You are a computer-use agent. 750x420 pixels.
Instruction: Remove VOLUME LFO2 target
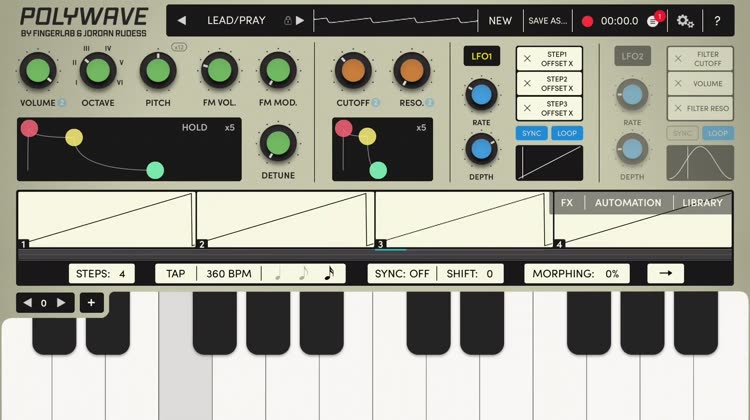coord(678,83)
